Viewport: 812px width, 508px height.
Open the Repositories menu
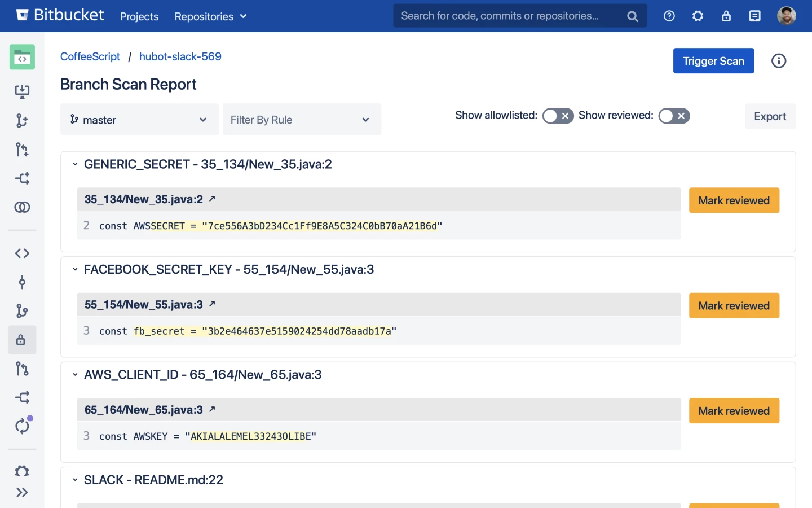210,16
